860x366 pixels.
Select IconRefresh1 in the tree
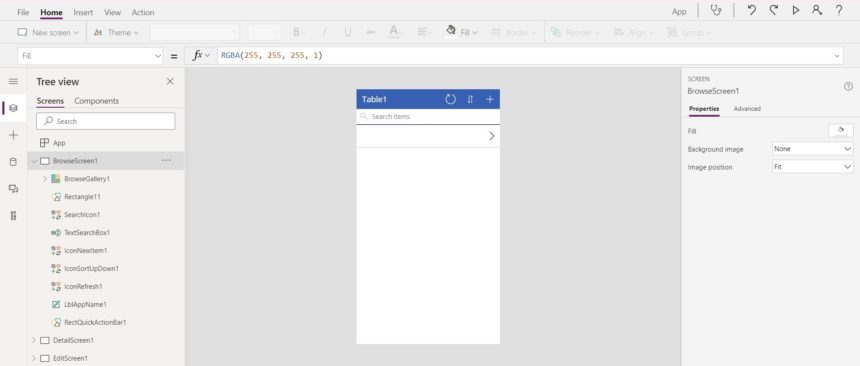(x=83, y=286)
